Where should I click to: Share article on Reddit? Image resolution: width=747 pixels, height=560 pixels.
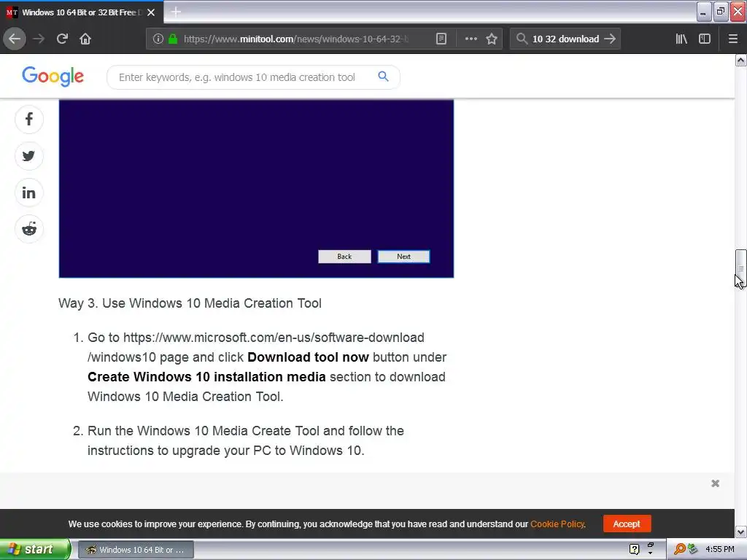(x=29, y=229)
